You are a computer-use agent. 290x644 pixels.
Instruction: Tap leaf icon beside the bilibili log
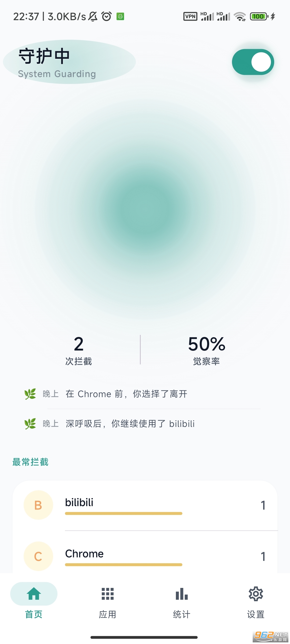tap(30, 424)
